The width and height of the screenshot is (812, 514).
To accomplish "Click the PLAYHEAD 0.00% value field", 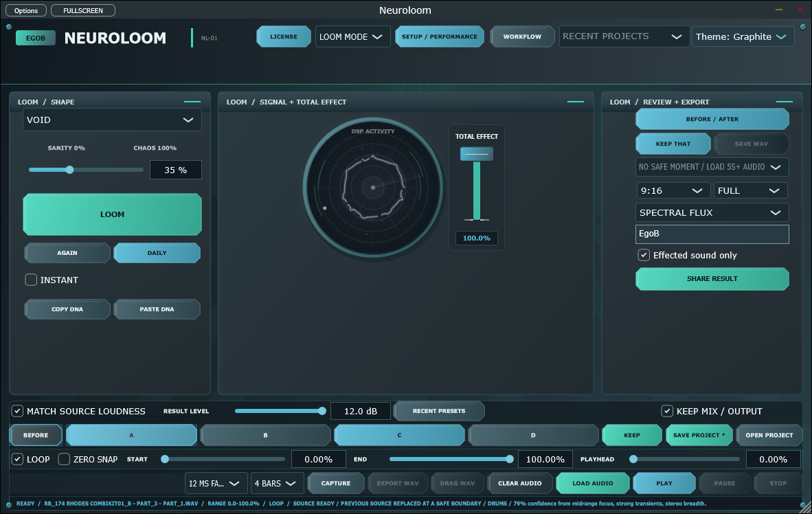I will tap(773, 459).
